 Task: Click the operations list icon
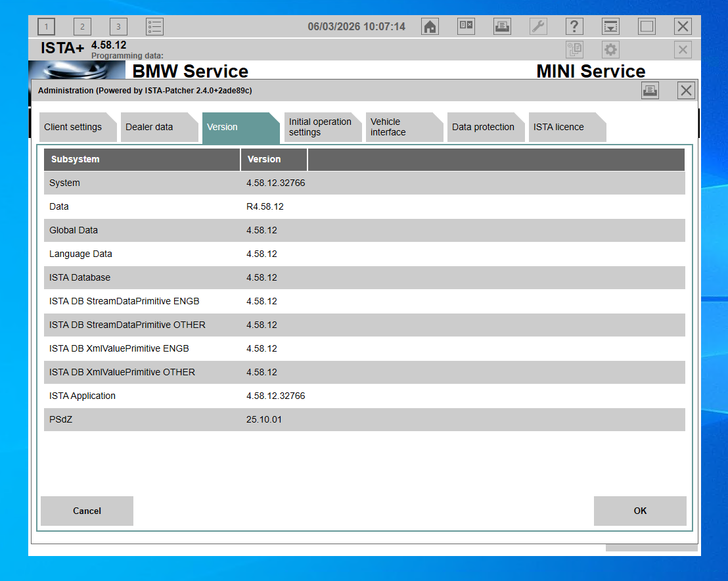[155, 26]
